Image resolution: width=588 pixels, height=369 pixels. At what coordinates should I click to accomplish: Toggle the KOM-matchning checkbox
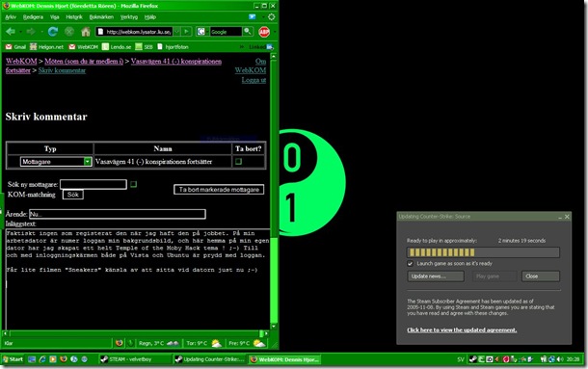point(133,184)
